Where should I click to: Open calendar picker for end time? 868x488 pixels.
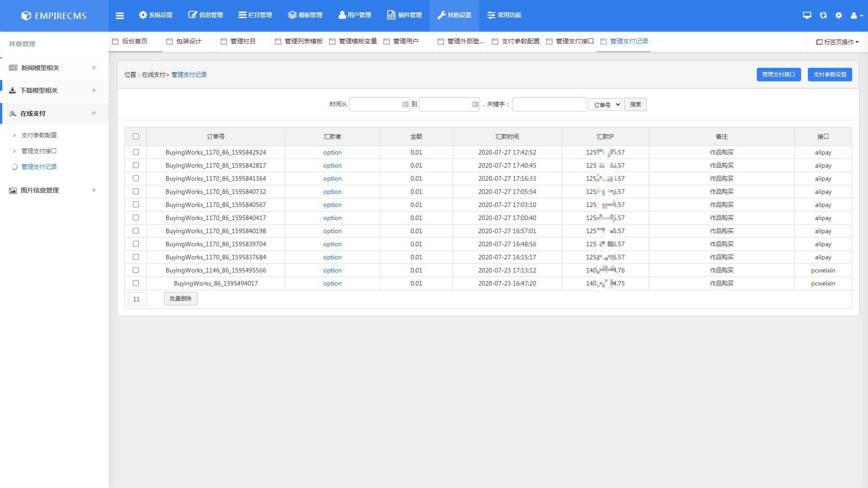coord(475,104)
